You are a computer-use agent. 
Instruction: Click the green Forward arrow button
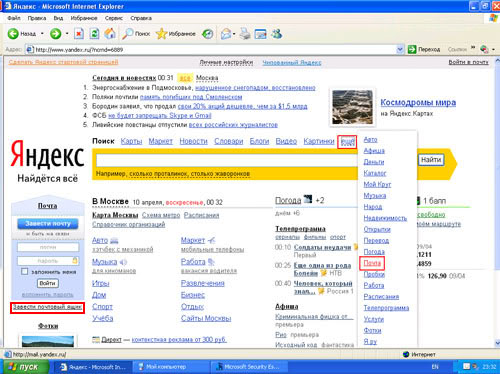55,34
